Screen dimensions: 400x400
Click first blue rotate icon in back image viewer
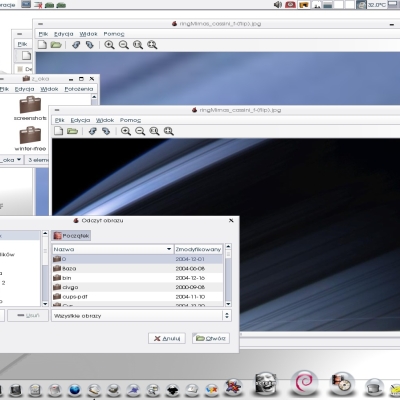pos(76,45)
